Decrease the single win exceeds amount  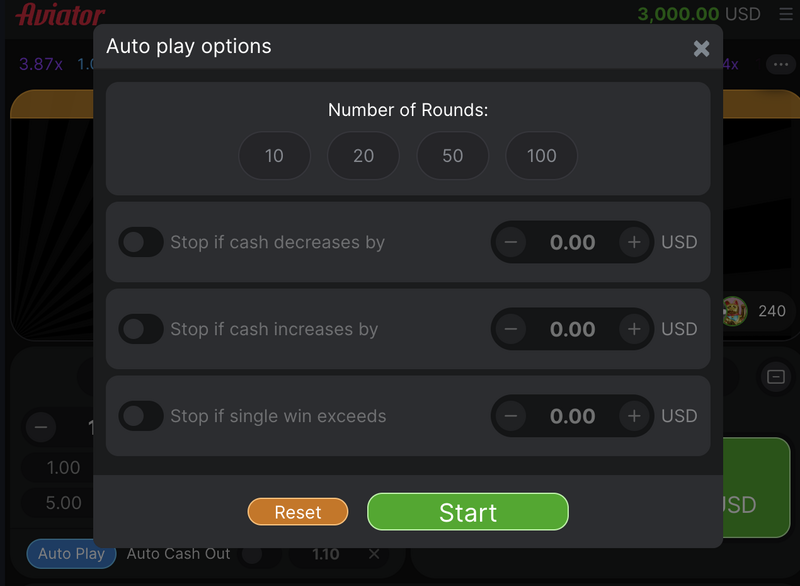click(511, 416)
